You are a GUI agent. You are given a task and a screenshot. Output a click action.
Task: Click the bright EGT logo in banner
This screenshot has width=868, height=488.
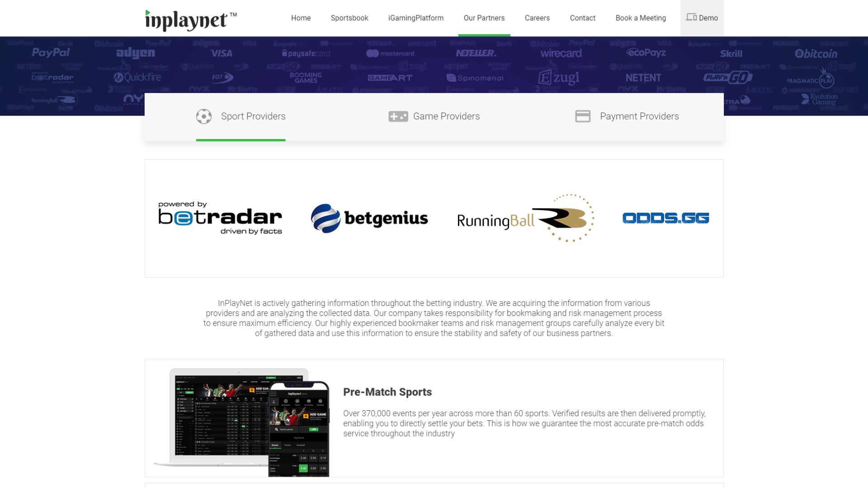tap(222, 77)
